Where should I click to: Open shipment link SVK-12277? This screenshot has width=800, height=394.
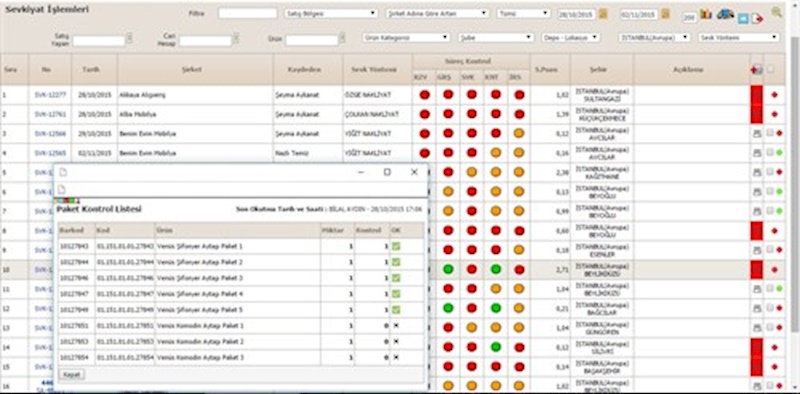[x=50, y=95]
